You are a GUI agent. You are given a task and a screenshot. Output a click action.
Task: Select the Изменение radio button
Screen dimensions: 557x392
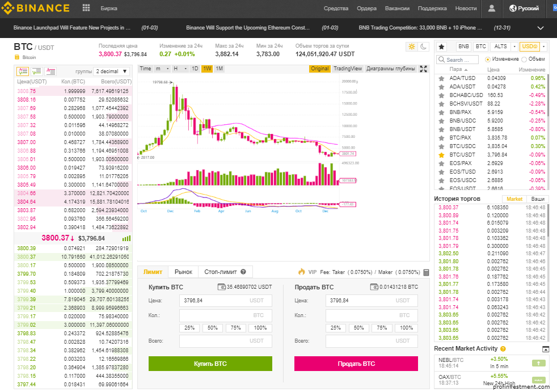click(488, 60)
